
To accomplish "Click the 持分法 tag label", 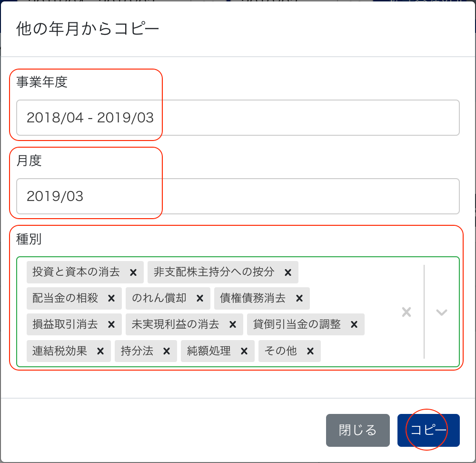I will (x=137, y=352).
